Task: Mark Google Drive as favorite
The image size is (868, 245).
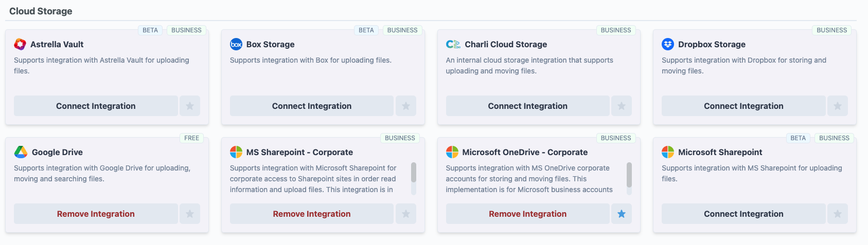Action: pyautogui.click(x=190, y=214)
